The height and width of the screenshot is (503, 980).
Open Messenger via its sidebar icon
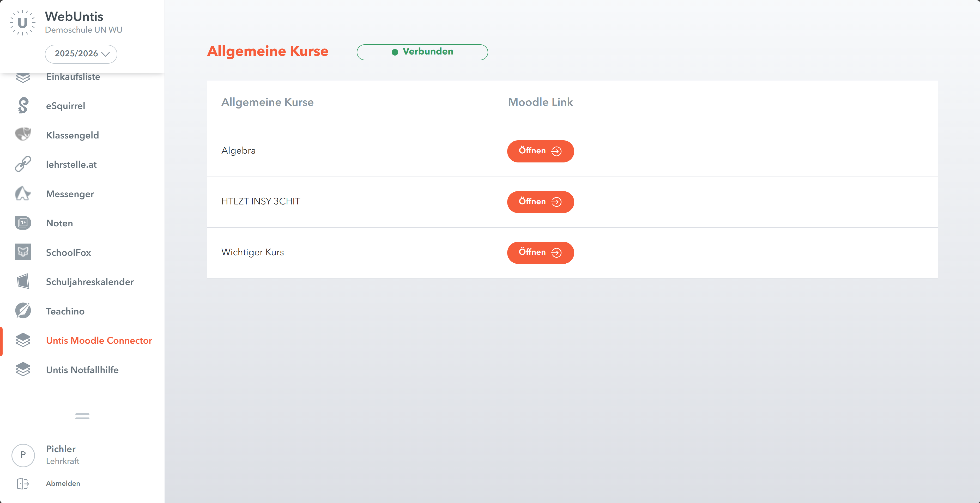23,194
